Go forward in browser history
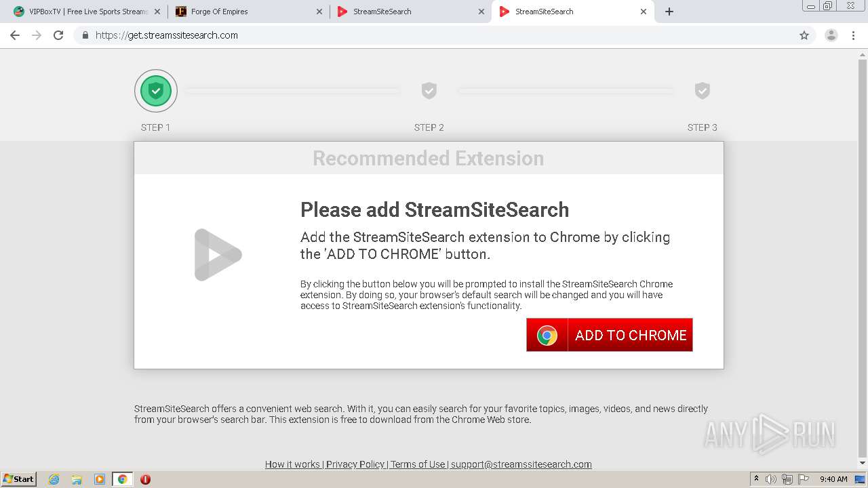Viewport: 868px width, 488px height. tap(37, 35)
